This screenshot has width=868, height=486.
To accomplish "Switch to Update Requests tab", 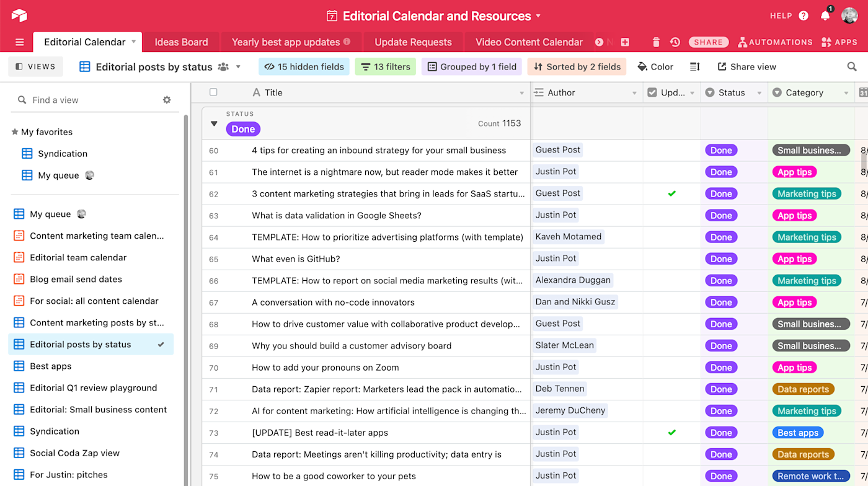I will click(413, 42).
